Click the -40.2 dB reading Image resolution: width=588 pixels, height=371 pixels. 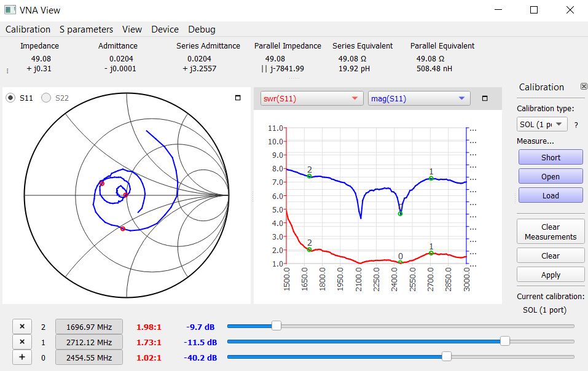pos(201,358)
